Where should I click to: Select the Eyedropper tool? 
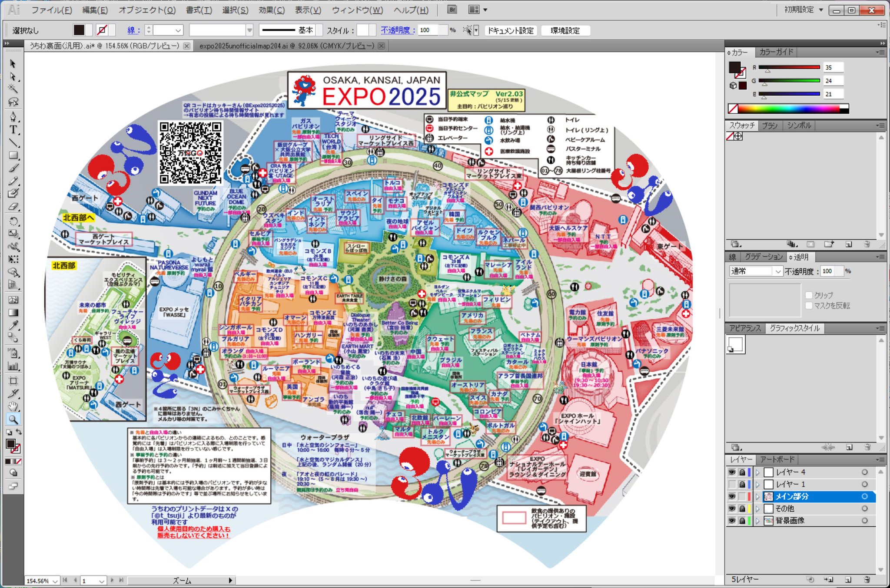pyautogui.click(x=13, y=325)
